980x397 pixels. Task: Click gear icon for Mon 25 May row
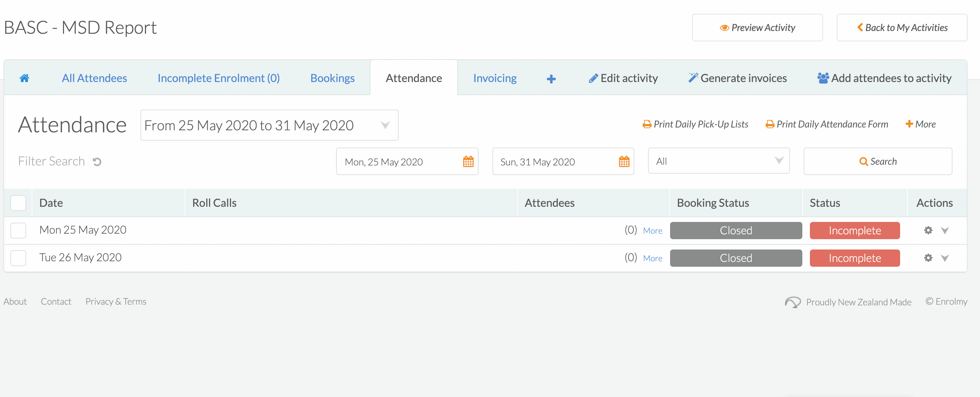[928, 230]
